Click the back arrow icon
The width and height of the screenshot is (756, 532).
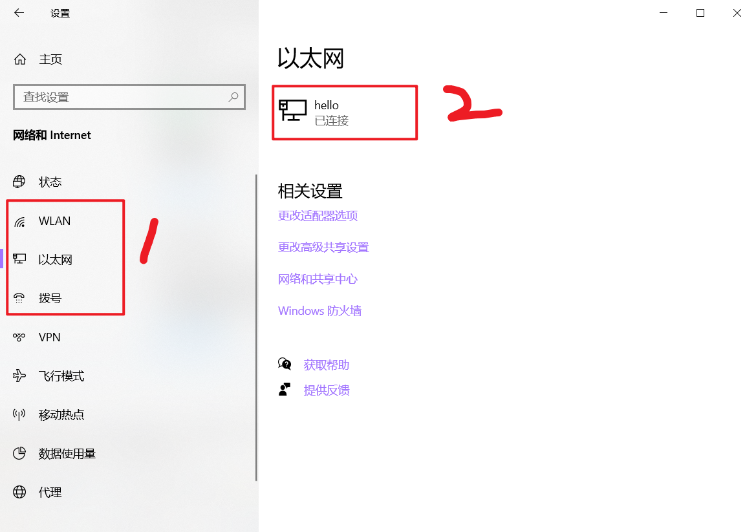point(19,13)
